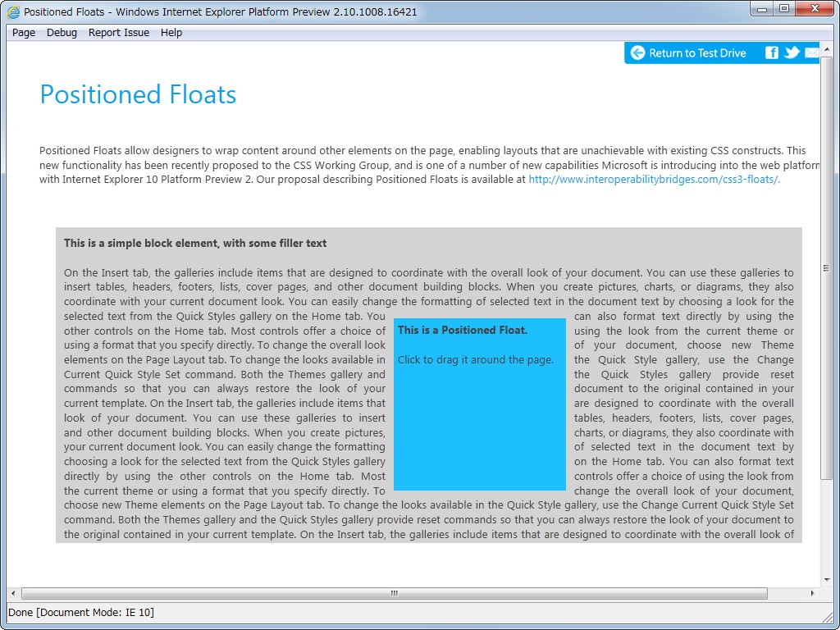The height and width of the screenshot is (630, 840).
Task: Click the Positioned Floats page heading
Action: [x=138, y=94]
